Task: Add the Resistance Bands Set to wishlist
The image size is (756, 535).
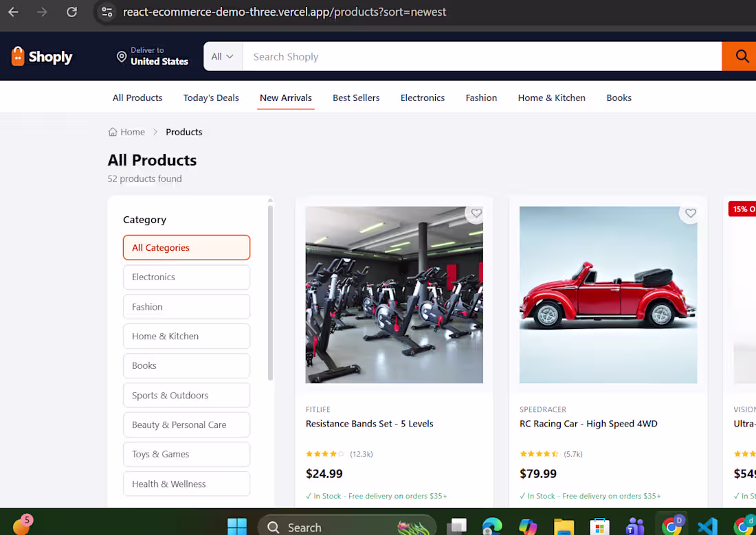Action: click(476, 214)
